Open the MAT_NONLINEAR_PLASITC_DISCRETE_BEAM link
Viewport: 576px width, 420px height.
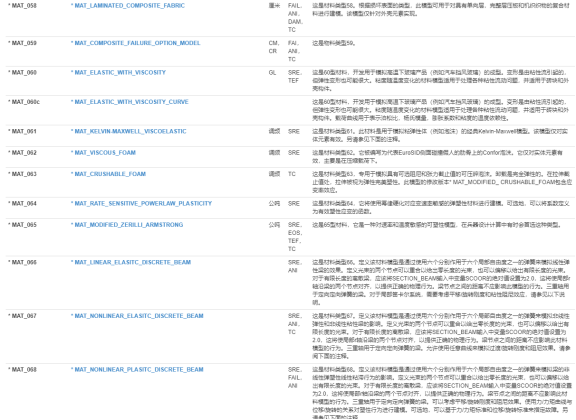[137, 369]
